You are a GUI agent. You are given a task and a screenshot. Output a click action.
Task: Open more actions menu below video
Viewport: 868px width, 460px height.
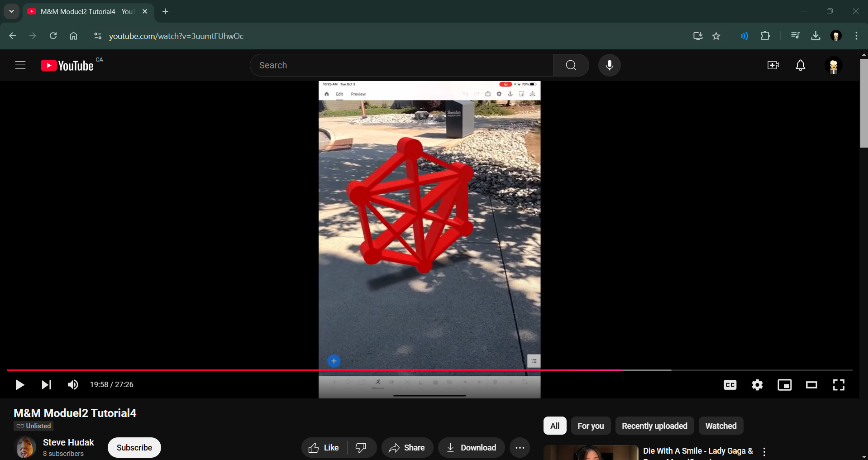[x=520, y=448]
